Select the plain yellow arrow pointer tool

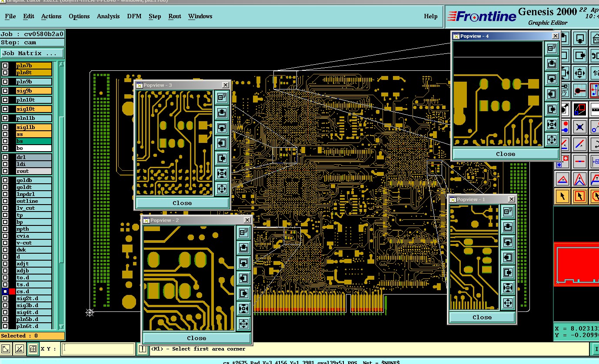(563, 196)
